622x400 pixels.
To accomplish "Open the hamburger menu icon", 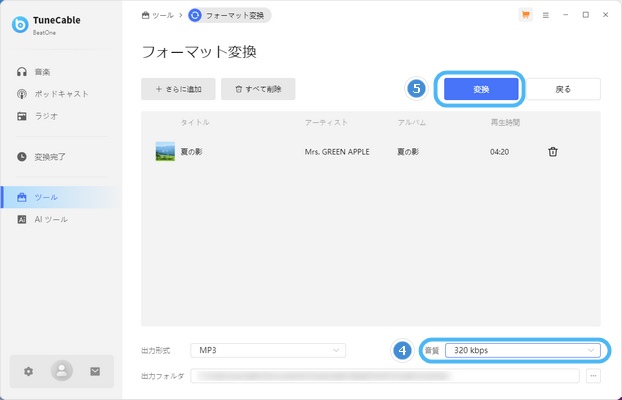I will coord(545,15).
